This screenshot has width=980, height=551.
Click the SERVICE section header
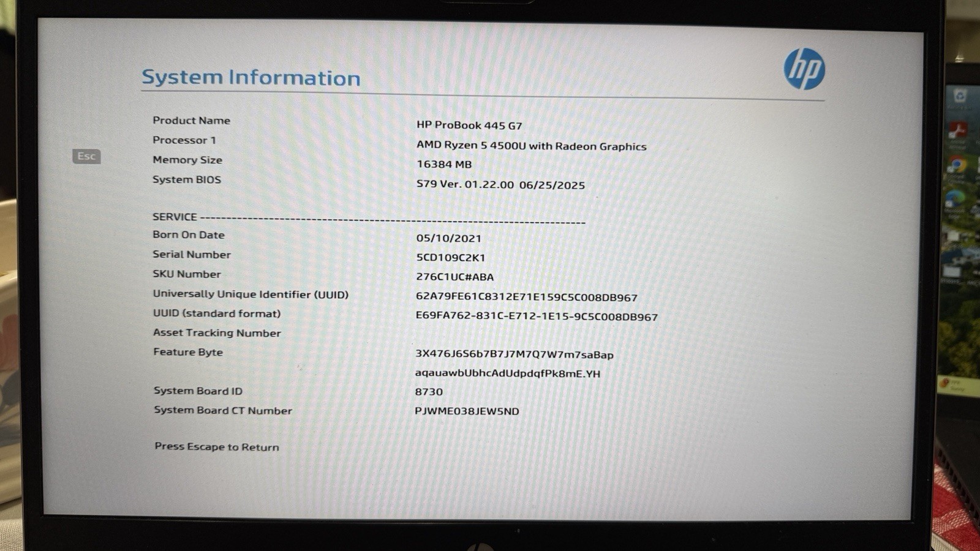175,217
